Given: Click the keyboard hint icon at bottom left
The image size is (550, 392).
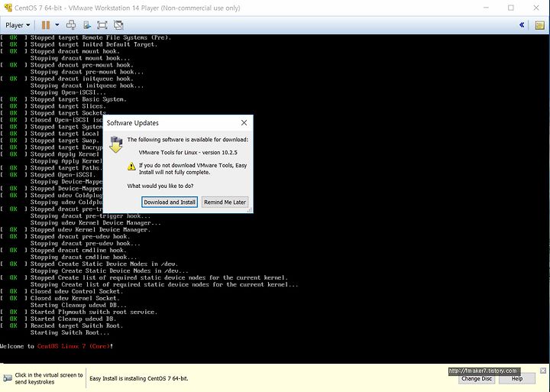Looking at the screenshot, I should [8, 378].
